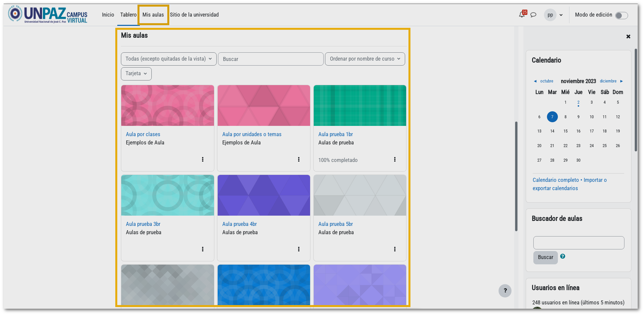Click the pp user avatar
Viewport: 644px width, 315px height.
pos(550,15)
